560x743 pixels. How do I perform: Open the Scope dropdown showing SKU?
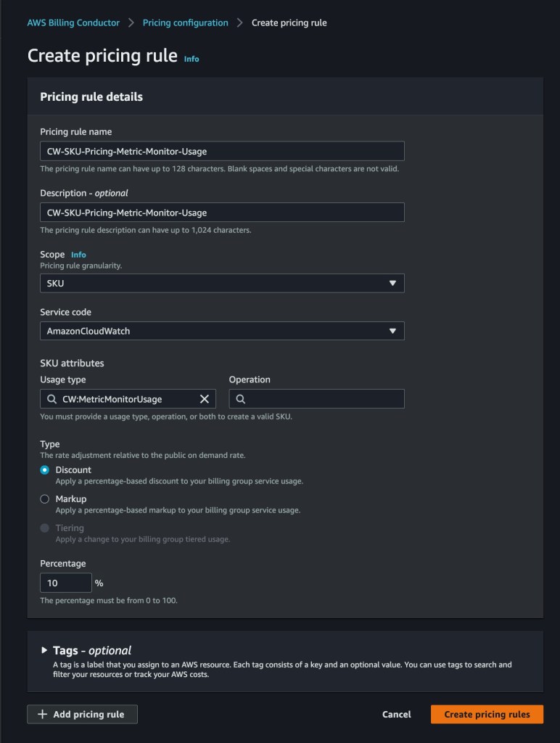pyautogui.click(x=218, y=283)
